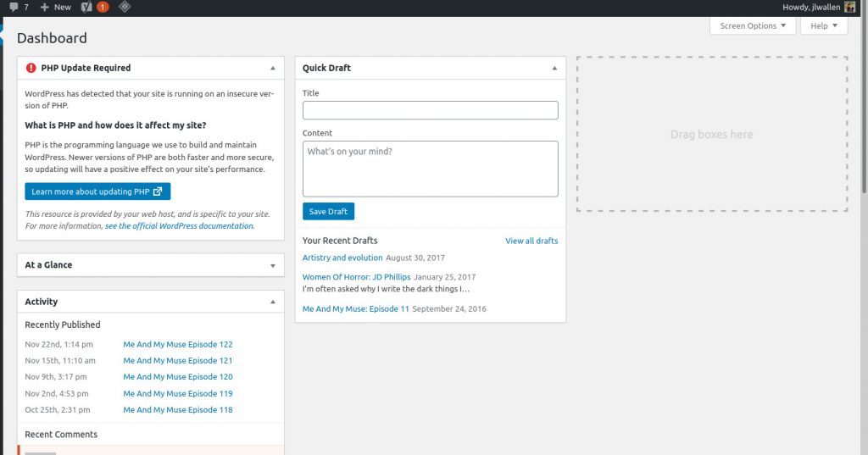
Task: Click the external link icon on PHP button
Action: pos(158,191)
